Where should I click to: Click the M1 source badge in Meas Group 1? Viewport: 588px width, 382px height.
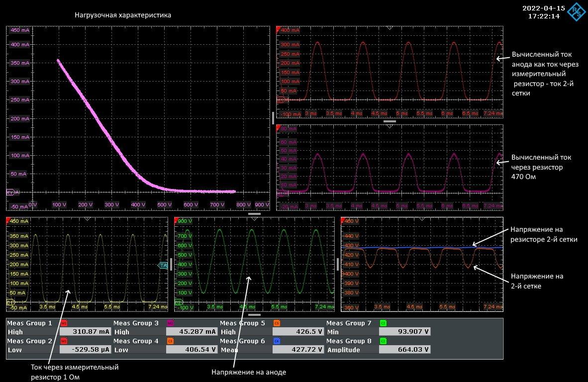(x=63, y=323)
